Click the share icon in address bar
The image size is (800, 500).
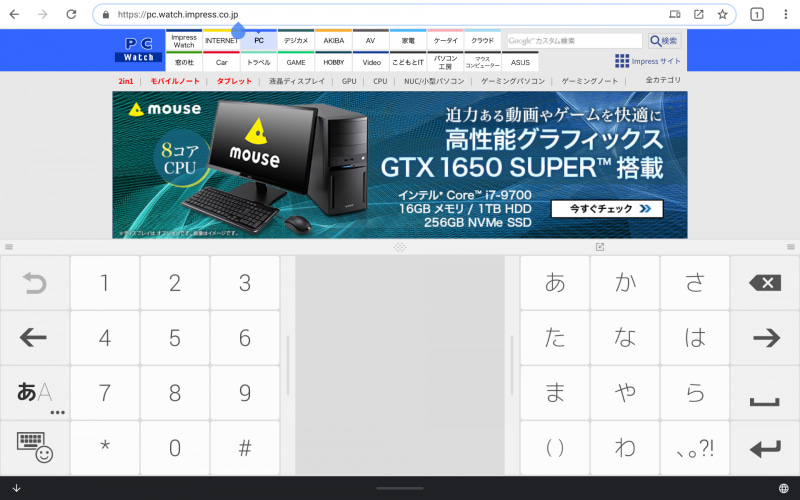point(698,14)
